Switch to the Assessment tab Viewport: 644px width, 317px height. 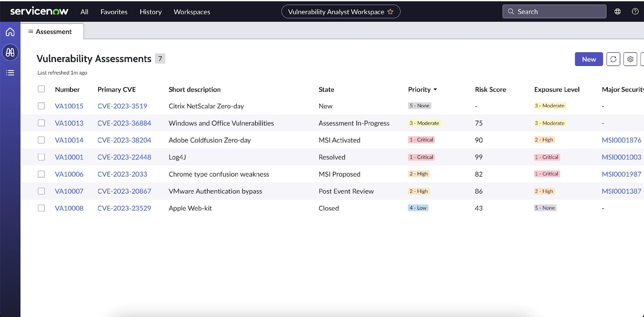52,31
